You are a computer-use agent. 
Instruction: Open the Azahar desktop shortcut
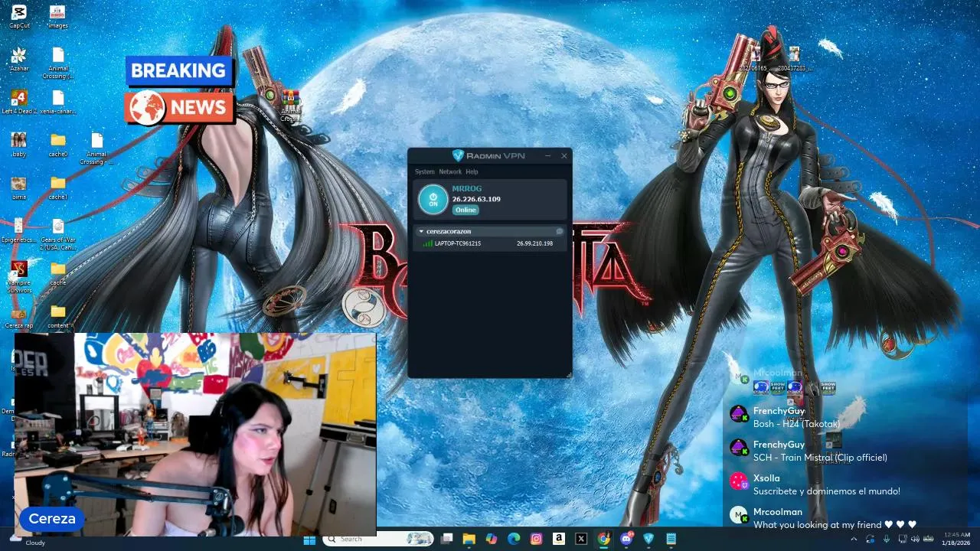(x=19, y=59)
